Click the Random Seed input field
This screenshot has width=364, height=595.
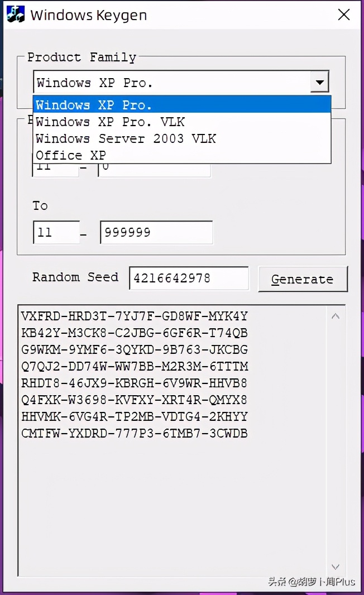point(189,278)
